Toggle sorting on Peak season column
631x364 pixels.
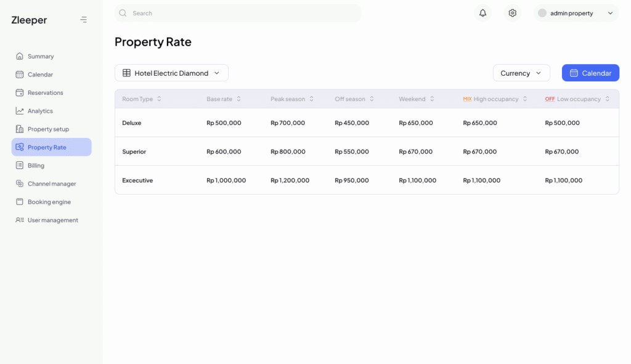pyautogui.click(x=311, y=99)
